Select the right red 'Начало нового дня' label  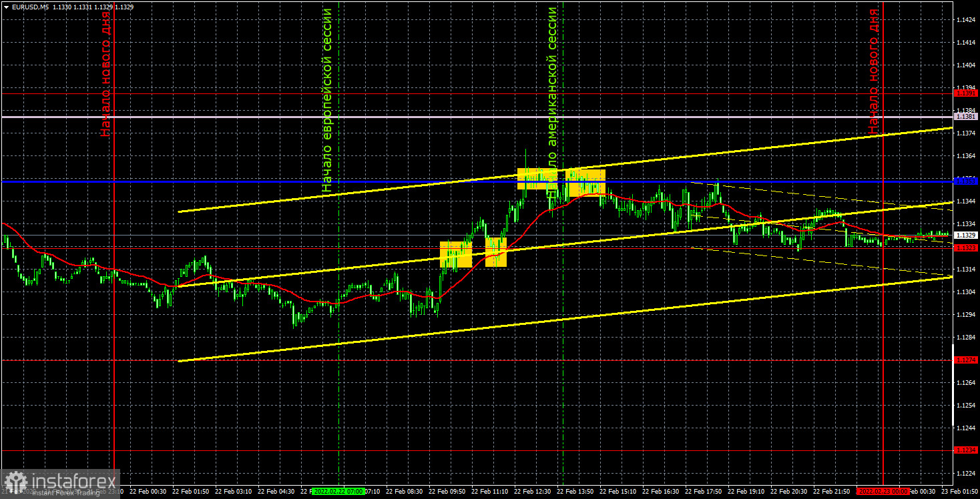[x=874, y=71]
